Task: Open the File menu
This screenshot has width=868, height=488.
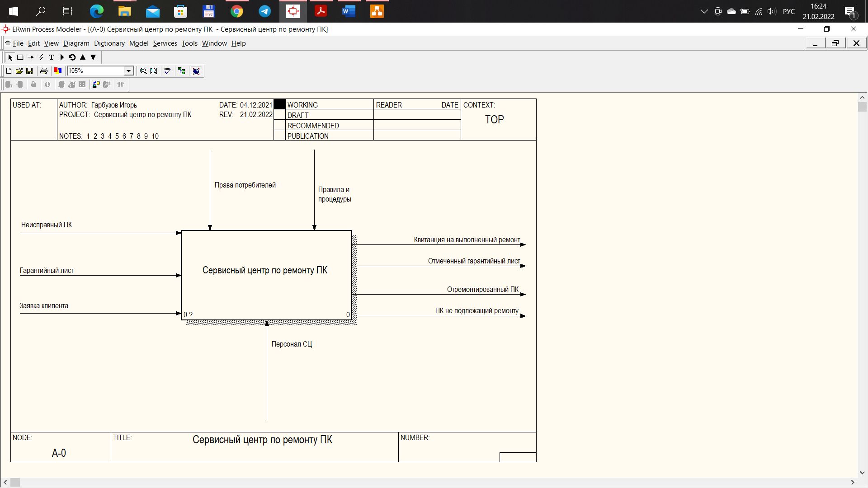Action: 18,43
